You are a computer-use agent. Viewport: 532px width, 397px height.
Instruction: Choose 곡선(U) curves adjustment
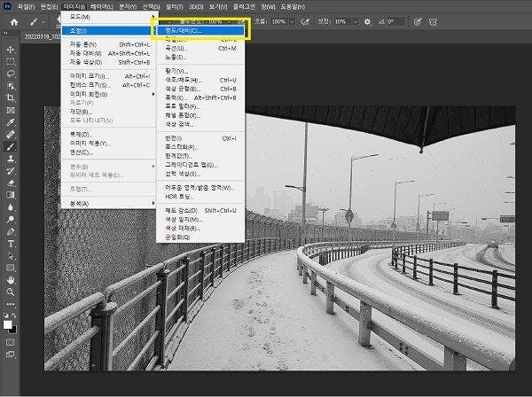click(200, 49)
